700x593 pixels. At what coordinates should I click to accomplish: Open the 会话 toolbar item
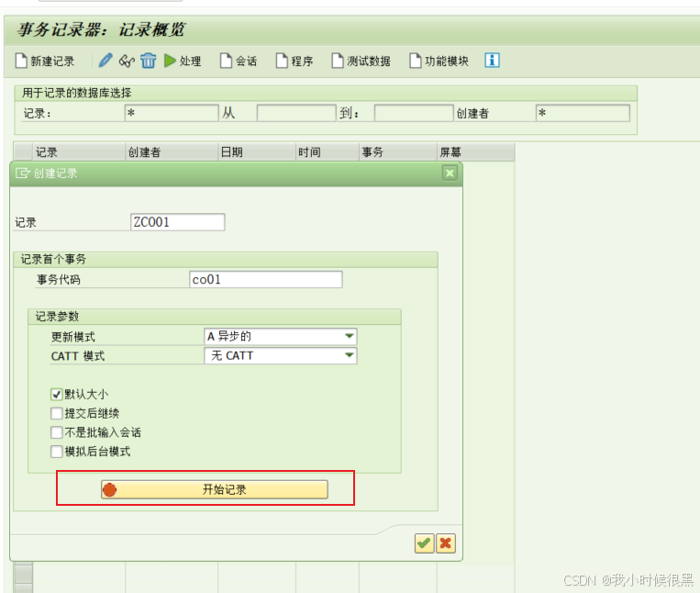pos(239,61)
